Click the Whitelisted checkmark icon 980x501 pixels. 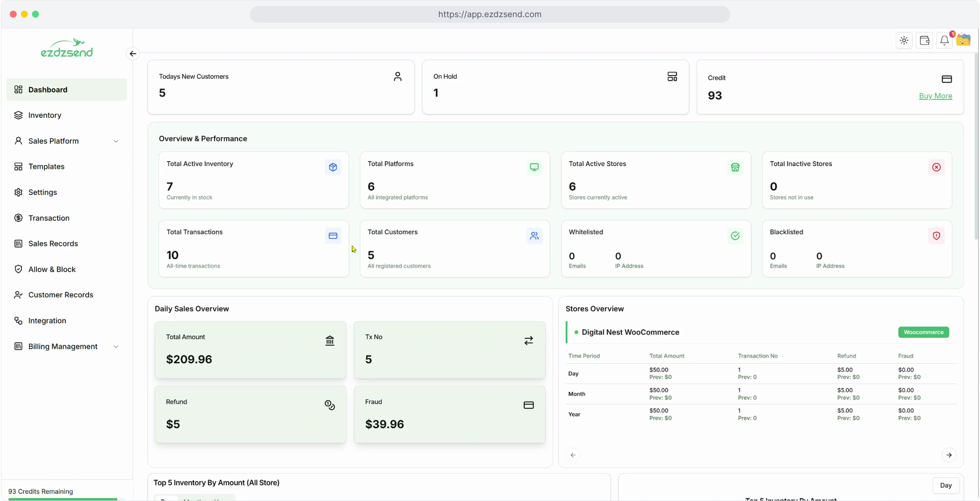[735, 236]
